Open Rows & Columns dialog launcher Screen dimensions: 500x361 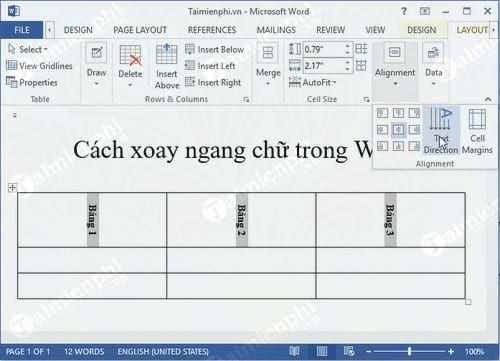coord(246,99)
